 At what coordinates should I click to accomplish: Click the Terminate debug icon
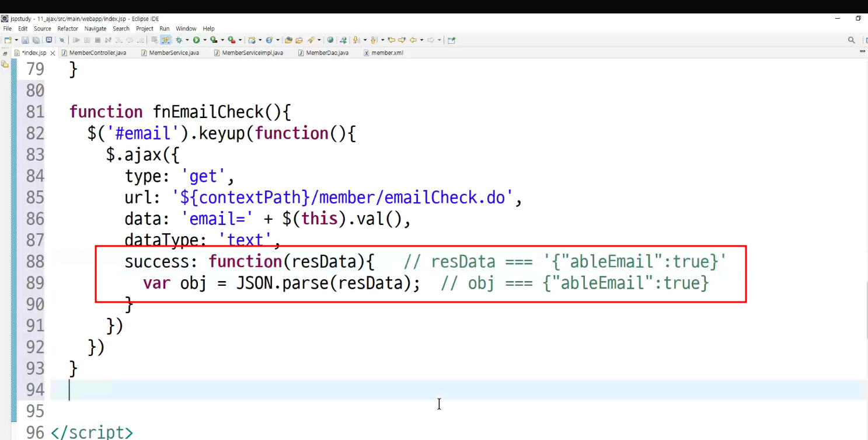pos(97,40)
